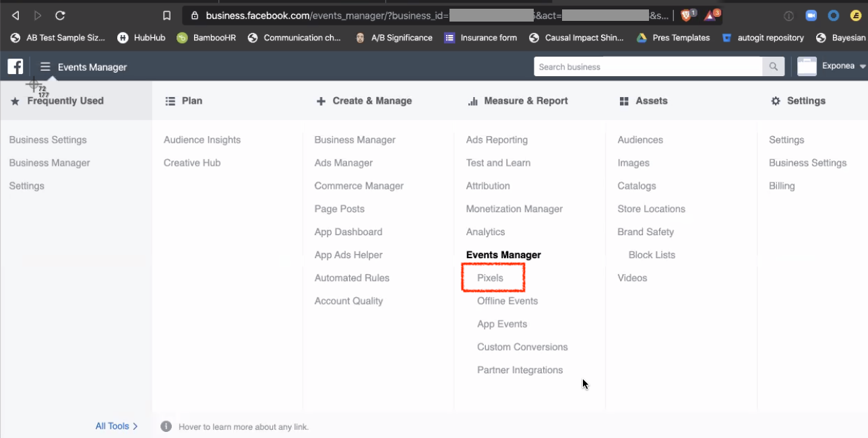
Task: Click the Measure & Report chart icon
Action: pos(472,101)
